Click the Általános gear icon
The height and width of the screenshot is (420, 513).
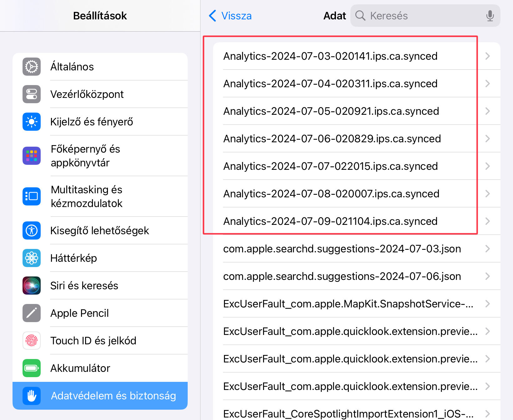coord(32,67)
